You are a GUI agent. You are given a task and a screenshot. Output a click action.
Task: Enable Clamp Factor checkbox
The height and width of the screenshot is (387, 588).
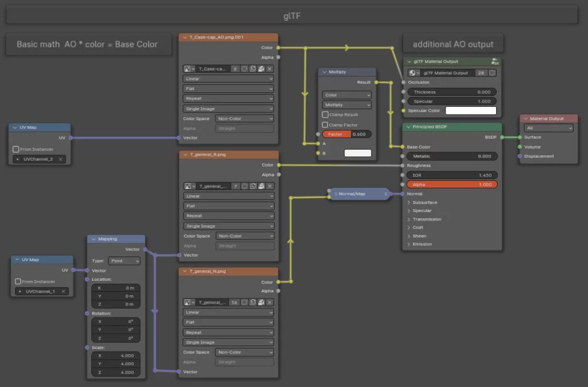pyautogui.click(x=325, y=125)
